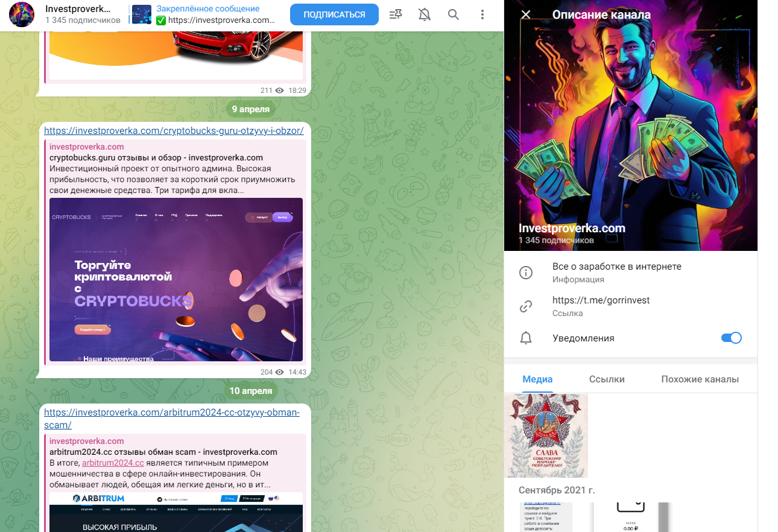The image size is (778, 532).
Task: Open the media thumbnail showing 0,00 ₽
Action: 630,518
